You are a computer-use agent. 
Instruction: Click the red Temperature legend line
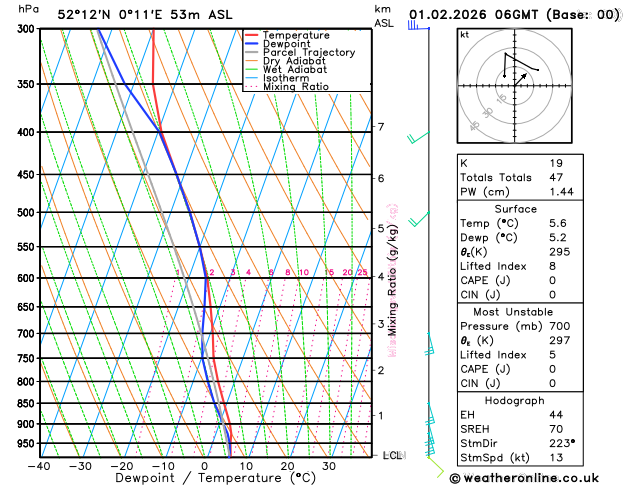point(252,35)
